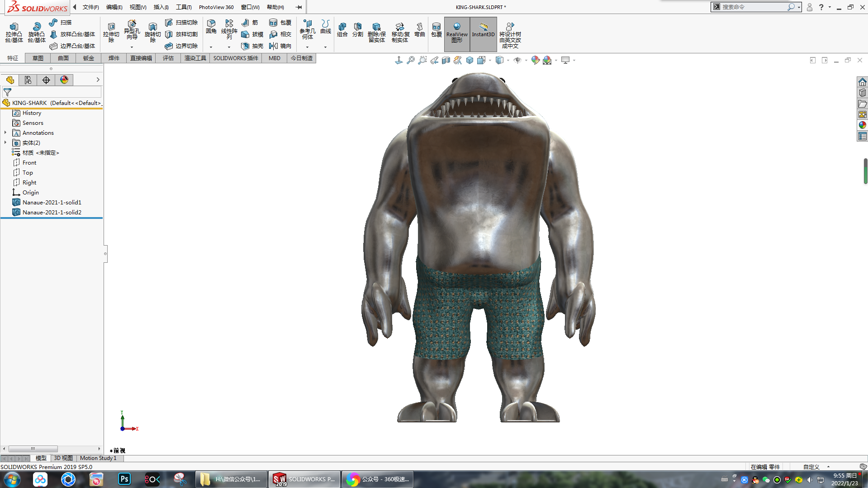
Task: Open the 线性阵列 pattern dropdown arrow
Action: coord(229,47)
